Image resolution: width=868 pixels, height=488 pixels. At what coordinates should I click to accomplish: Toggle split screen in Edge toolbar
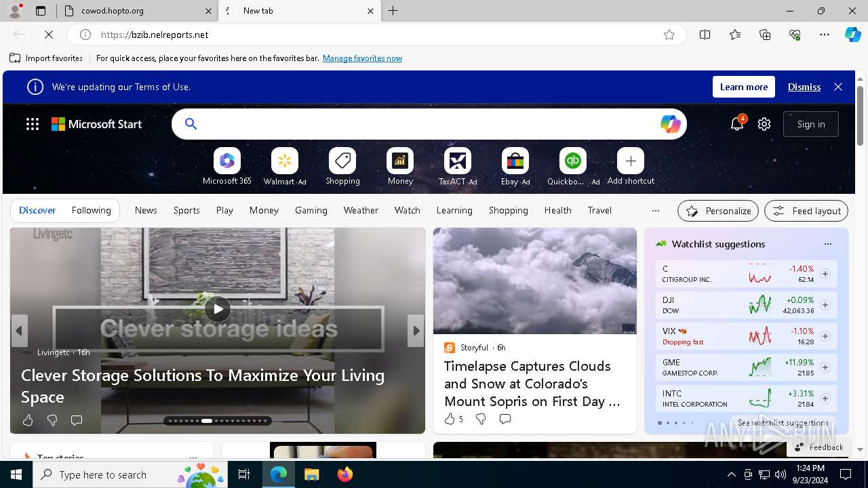[705, 35]
